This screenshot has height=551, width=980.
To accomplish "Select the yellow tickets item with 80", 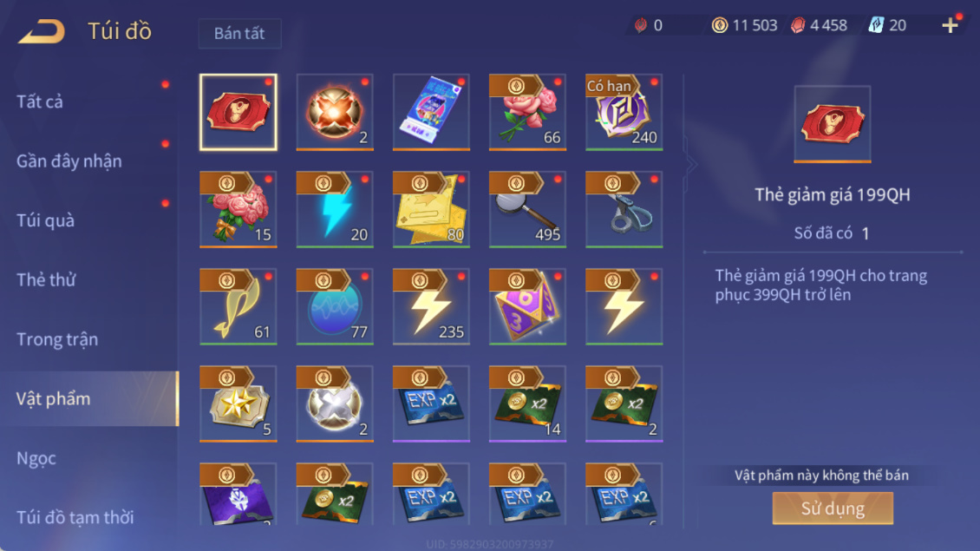I will 431,209.
